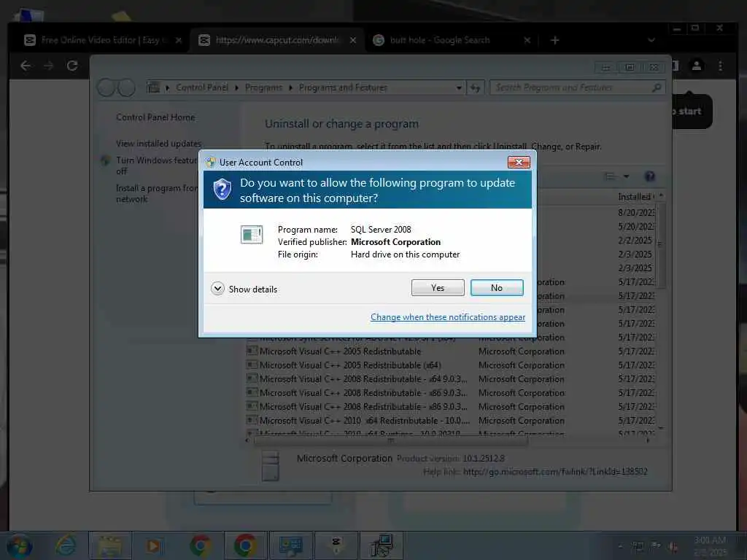The image size is (747, 560).
Task: Click Programs and Features in the breadcrumb
Action: point(343,87)
